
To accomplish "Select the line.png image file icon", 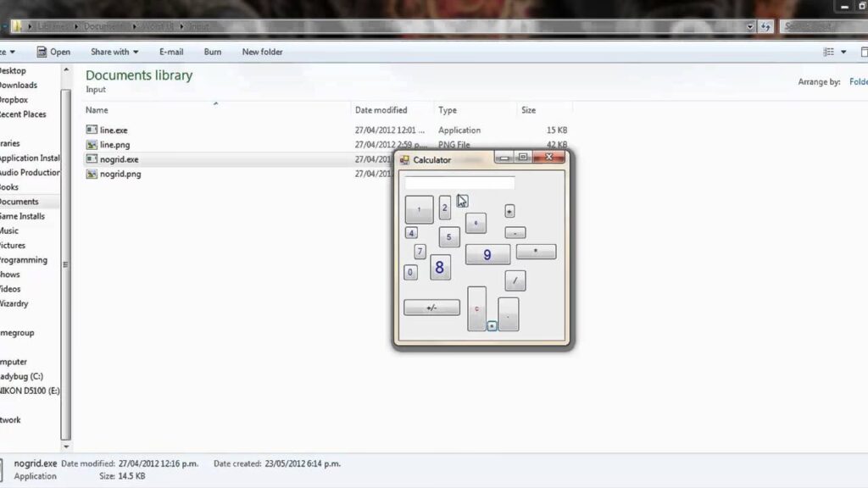I will click(92, 144).
